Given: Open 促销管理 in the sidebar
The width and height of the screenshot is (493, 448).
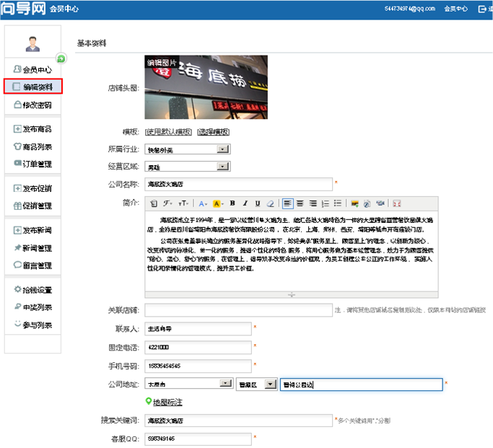Looking at the screenshot, I should point(32,206).
